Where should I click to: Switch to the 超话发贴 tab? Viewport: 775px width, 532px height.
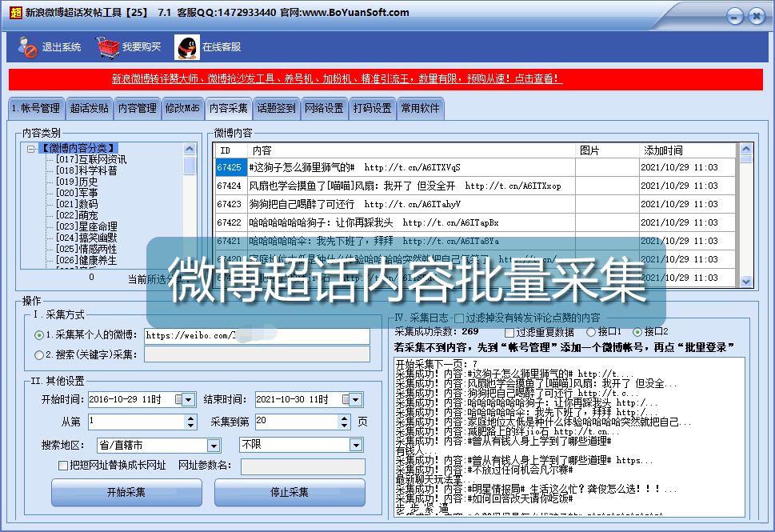tap(89, 108)
